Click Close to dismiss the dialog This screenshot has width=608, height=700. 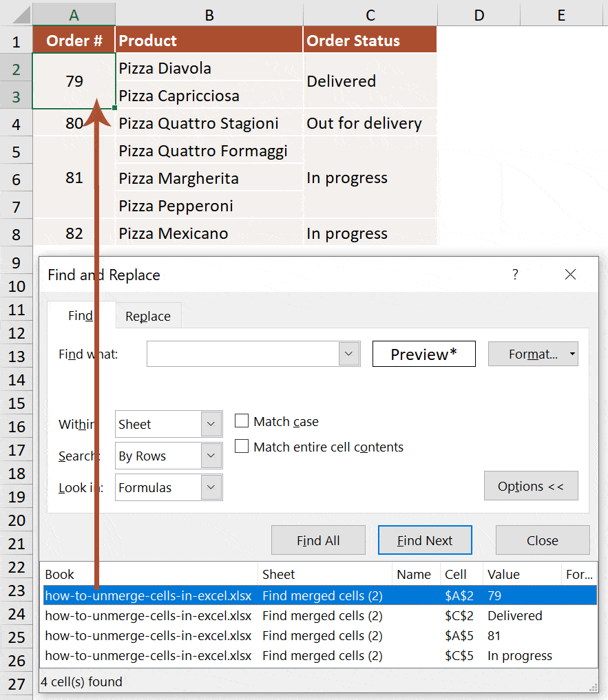pos(542,540)
